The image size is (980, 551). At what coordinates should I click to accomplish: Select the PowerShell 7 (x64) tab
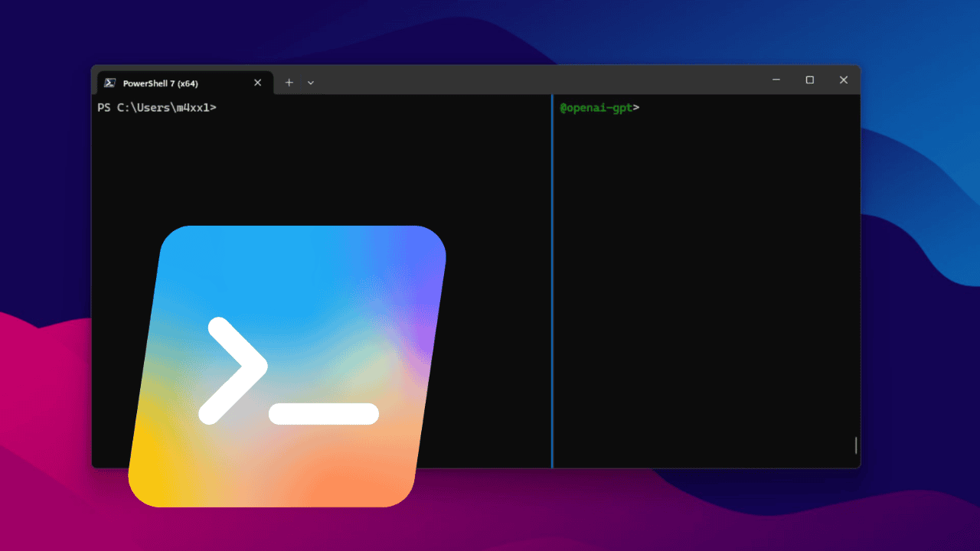click(168, 83)
